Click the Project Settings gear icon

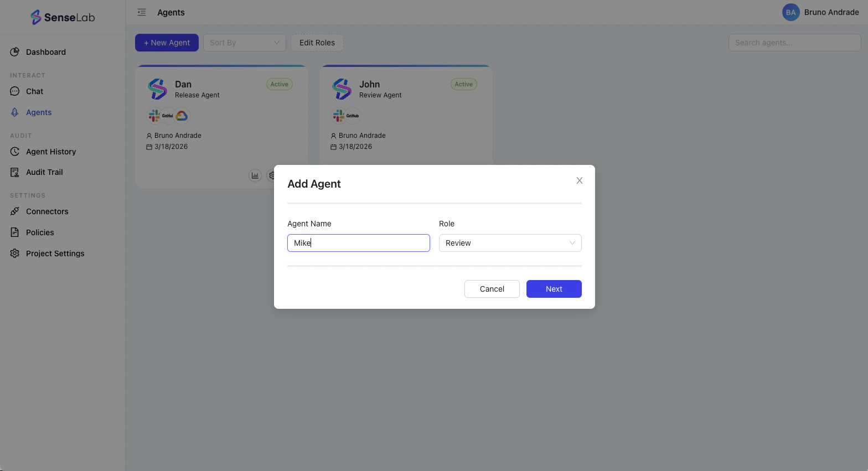click(x=15, y=253)
